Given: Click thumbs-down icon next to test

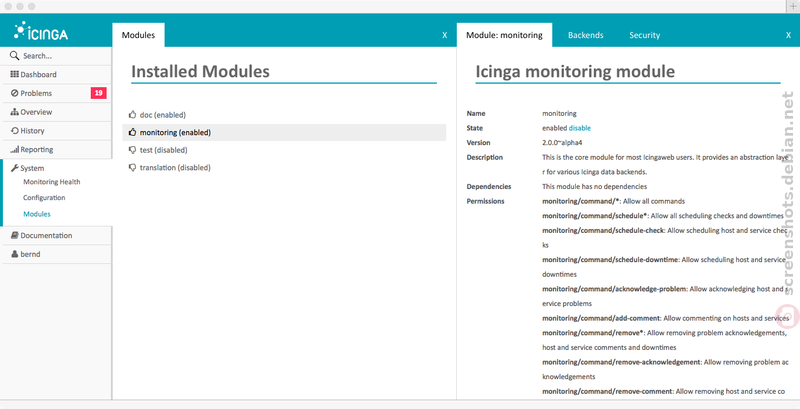Looking at the screenshot, I should [132, 150].
